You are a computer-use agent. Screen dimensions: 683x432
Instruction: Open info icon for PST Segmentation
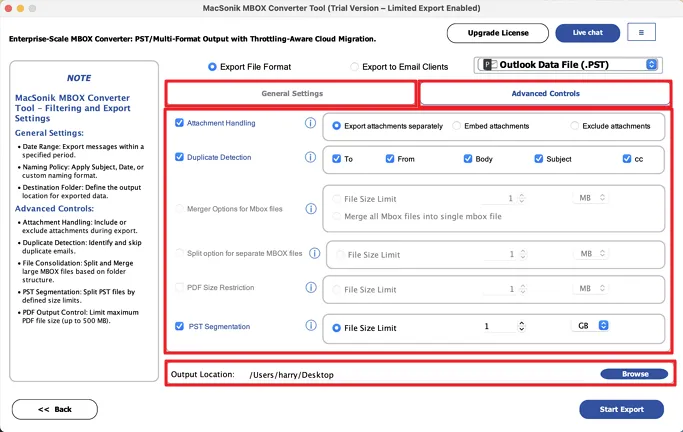[311, 326]
